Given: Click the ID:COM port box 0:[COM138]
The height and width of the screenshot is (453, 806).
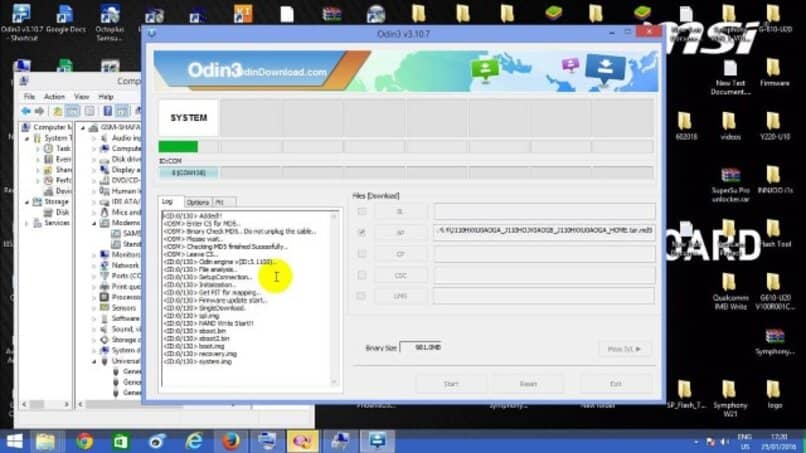Looking at the screenshot, I should pyautogui.click(x=189, y=173).
